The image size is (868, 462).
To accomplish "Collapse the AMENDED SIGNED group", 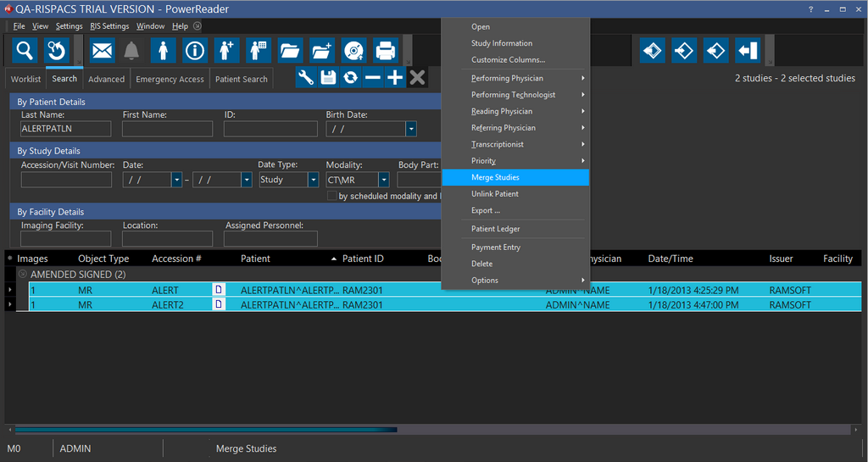I will pyautogui.click(x=22, y=275).
